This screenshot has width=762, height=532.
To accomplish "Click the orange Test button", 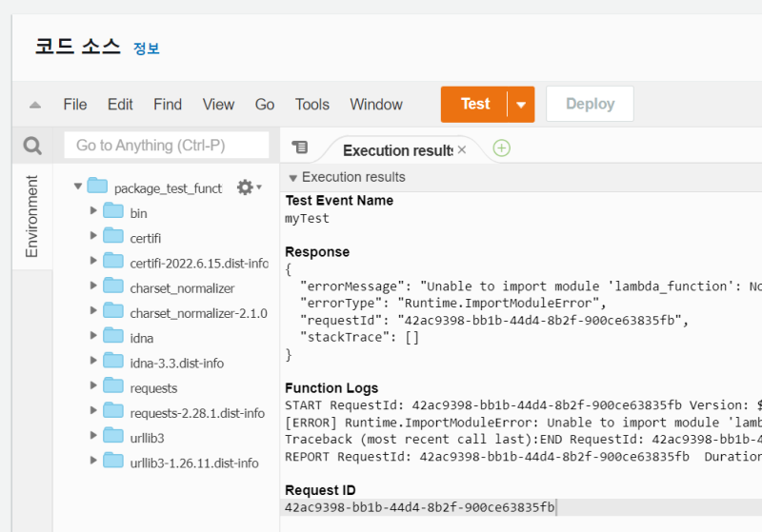I will coord(474,105).
